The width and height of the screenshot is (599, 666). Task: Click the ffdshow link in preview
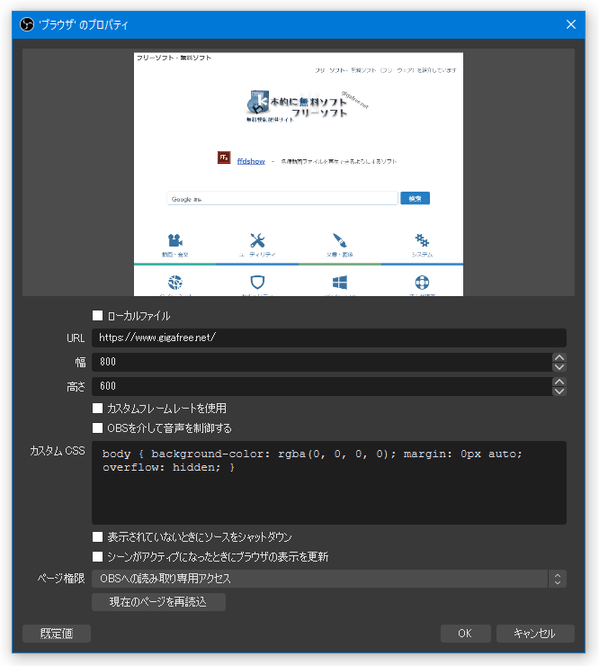[x=251, y=161]
